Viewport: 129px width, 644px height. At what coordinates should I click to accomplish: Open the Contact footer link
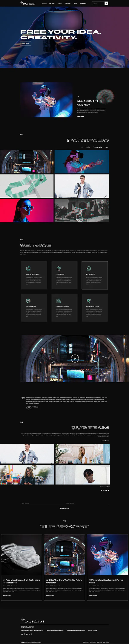pyautogui.click(x=93, y=642)
